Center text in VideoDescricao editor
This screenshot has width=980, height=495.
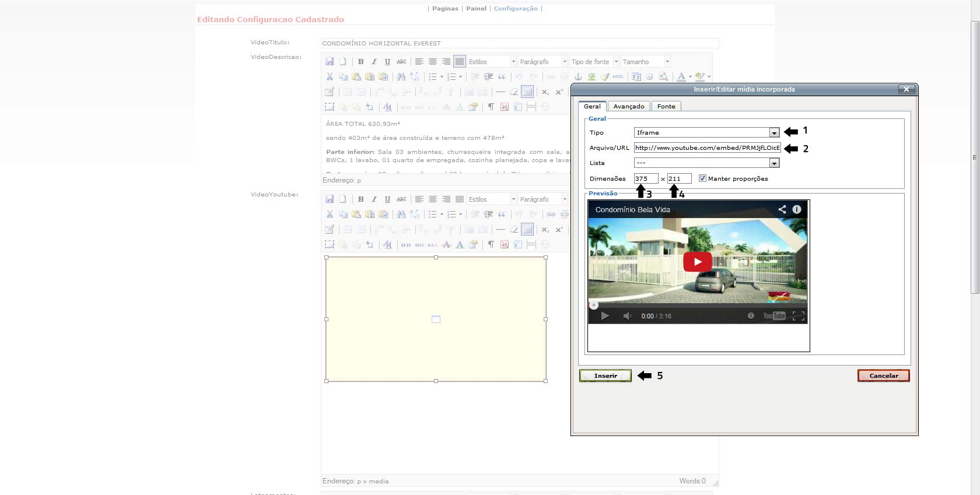point(432,61)
